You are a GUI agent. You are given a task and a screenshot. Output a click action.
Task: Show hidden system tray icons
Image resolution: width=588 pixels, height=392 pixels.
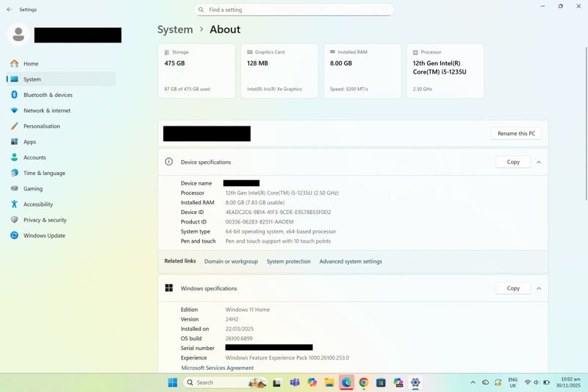[473, 382]
